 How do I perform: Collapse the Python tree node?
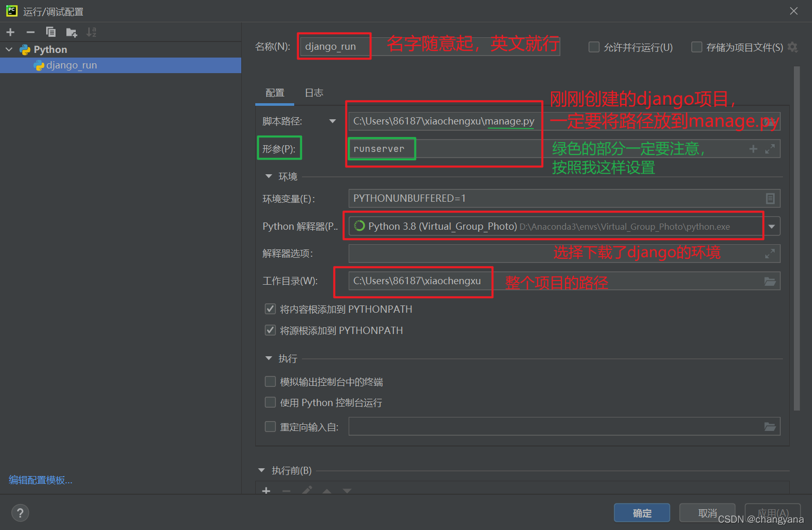[9, 49]
